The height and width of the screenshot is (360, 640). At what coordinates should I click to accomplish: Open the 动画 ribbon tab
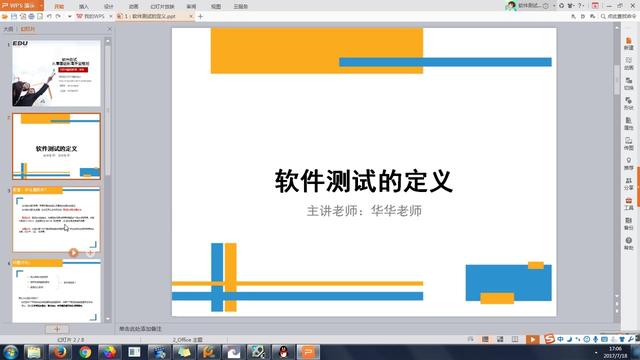pos(133,7)
